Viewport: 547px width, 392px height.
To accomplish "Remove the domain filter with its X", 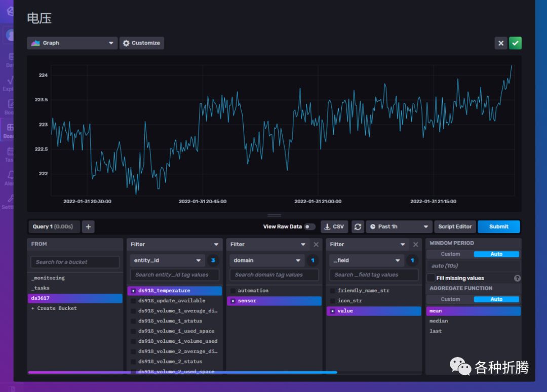I will coord(316,245).
